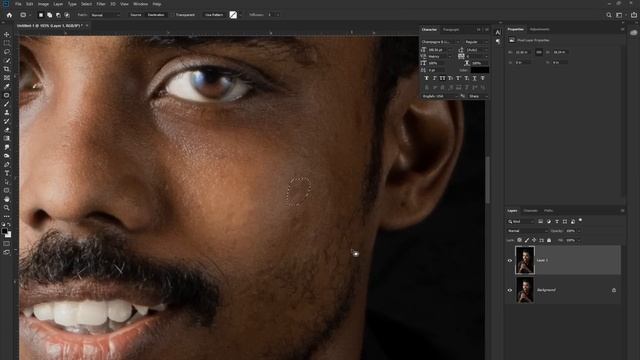The image size is (640, 360).
Task: Apply Faux Bold in Character panel
Action: [x=427, y=78]
